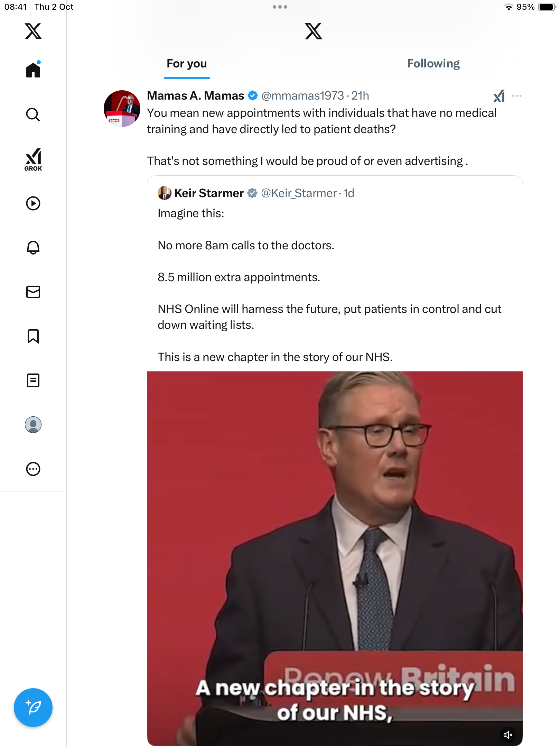Image resolution: width=560 pixels, height=747 pixels.
Task: Open the Search magnifier icon
Action: [33, 114]
